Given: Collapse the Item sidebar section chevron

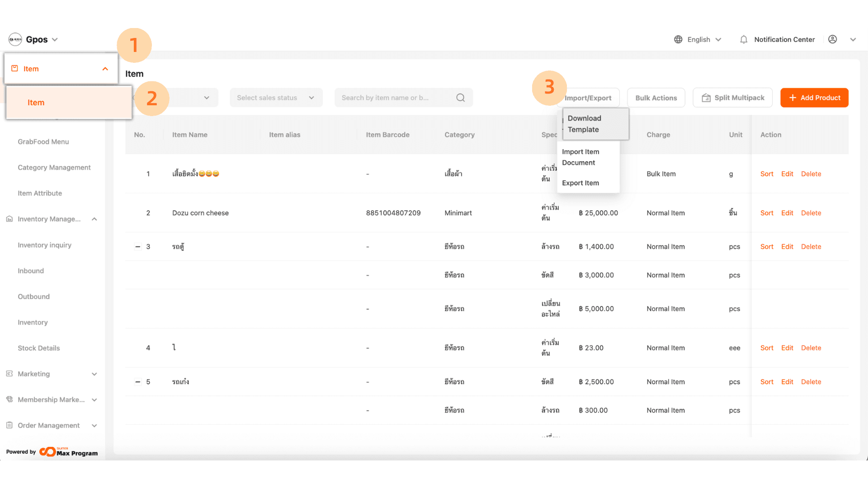Looking at the screenshot, I should [105, 69].
